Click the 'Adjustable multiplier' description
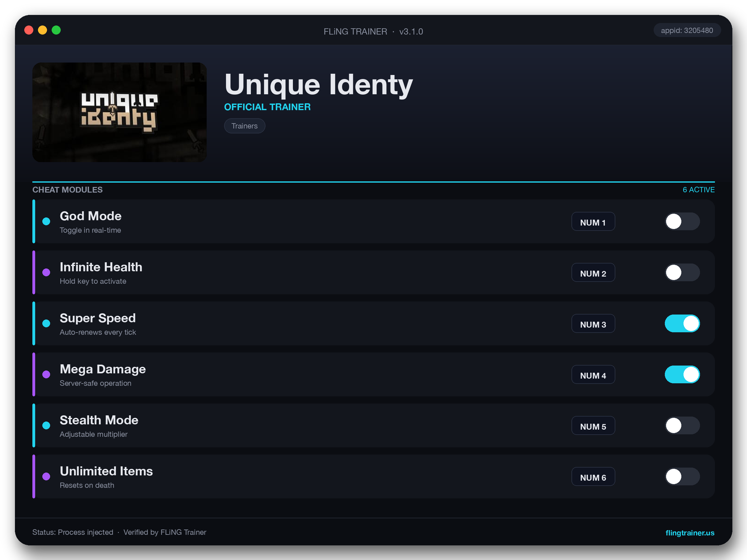Viewport: 747px width, 560px height. 94,434
